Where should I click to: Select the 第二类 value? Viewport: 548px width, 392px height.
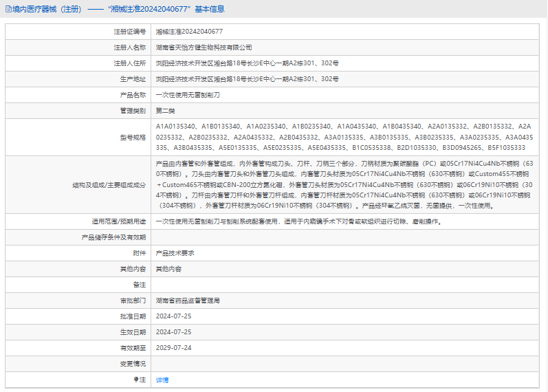pyautogui.click(x=165, y=111)
